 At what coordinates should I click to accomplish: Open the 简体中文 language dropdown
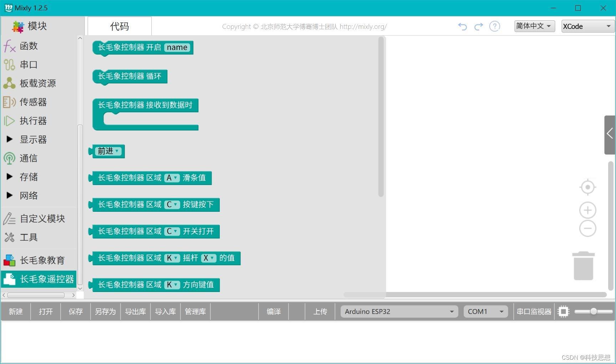point(534,26)
